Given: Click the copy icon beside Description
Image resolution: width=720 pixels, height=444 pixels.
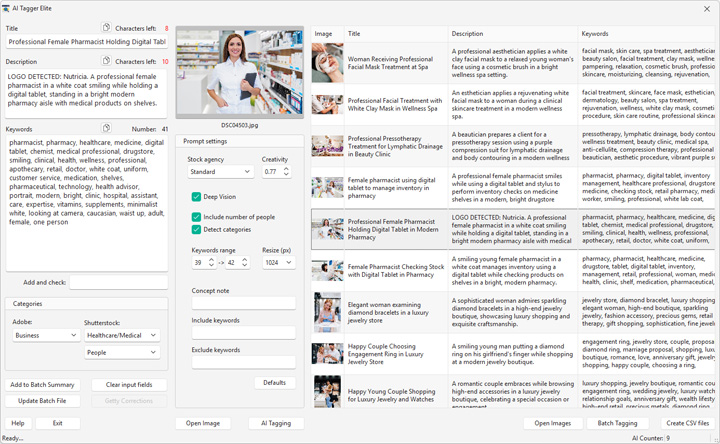Looking at the screenshot, I should (107, 61).
